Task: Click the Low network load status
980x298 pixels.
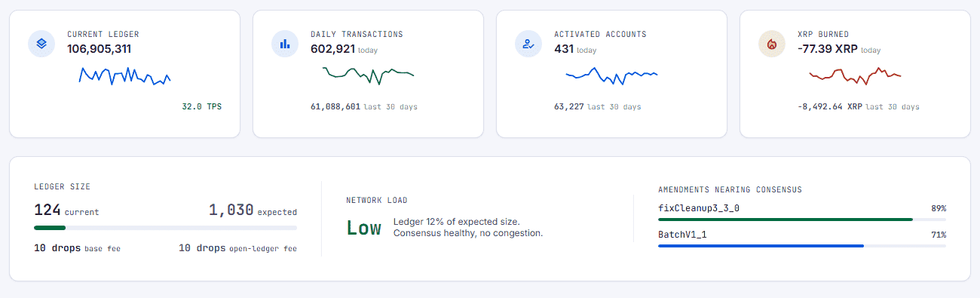Action: [x=363, y=228]
